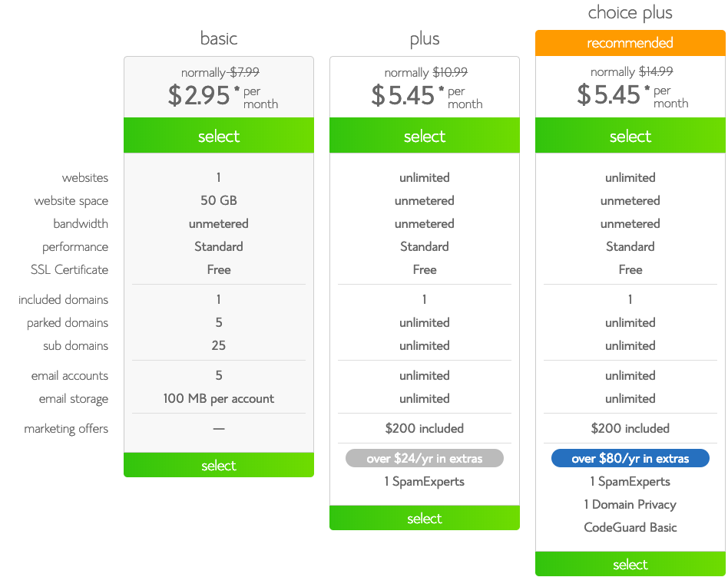Screen dimensions: 728x577
Task: Click the orange recommended banner
Action: tap(630, 42)
